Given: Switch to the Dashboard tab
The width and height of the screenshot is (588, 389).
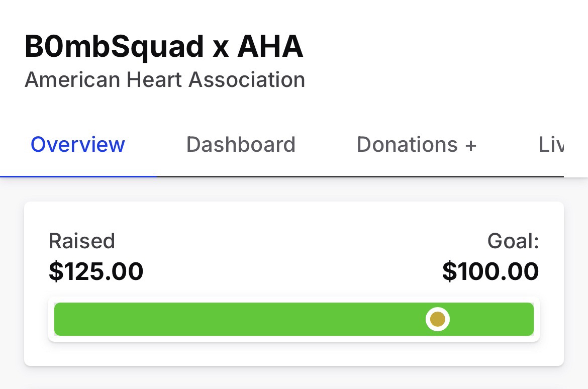Looking at the screenshot, I should (x=241, y=145).
